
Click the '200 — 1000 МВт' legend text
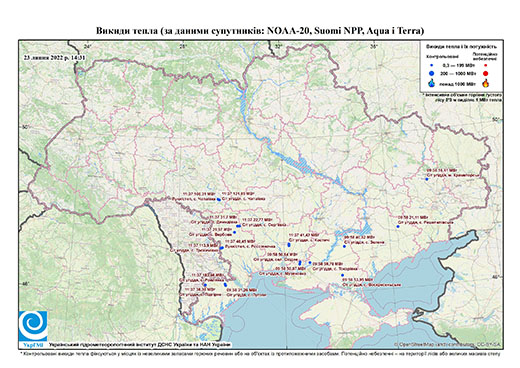pos(457,73)
